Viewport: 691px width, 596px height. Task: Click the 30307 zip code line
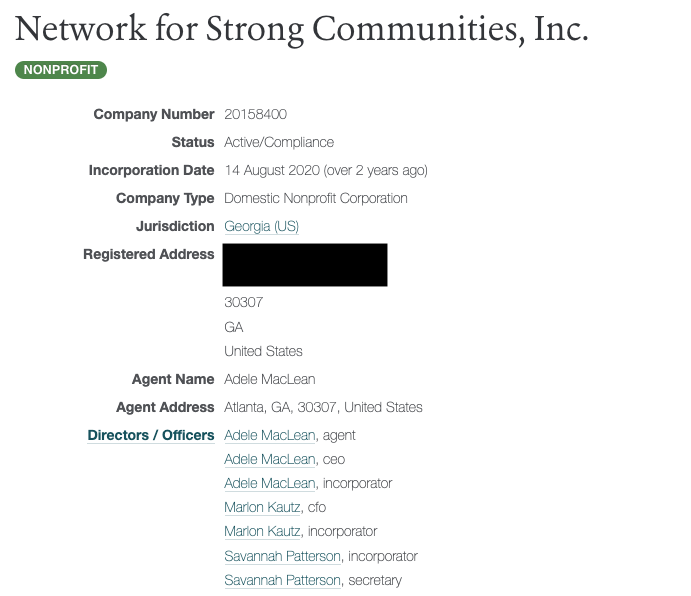(x=243, y=302)
